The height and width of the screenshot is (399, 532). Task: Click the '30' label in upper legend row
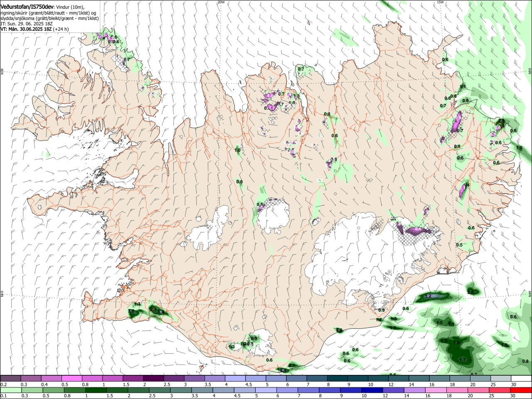coord(514,384)
